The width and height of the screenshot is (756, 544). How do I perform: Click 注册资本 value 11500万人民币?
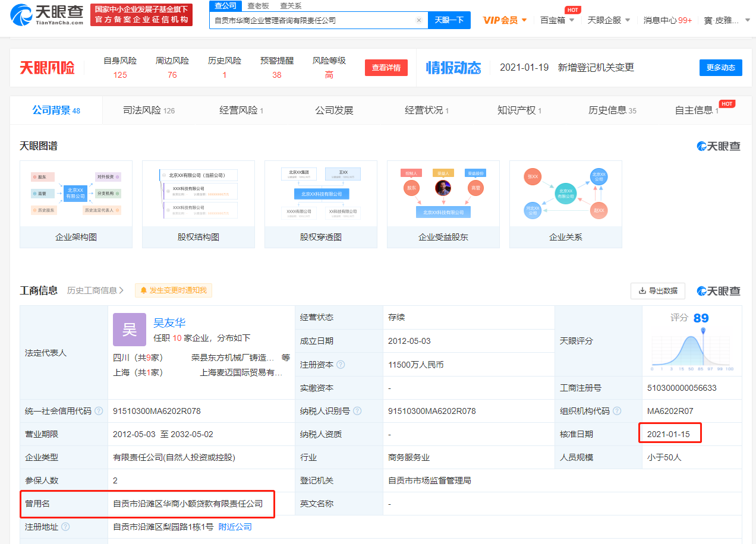[x=416, y=365]
